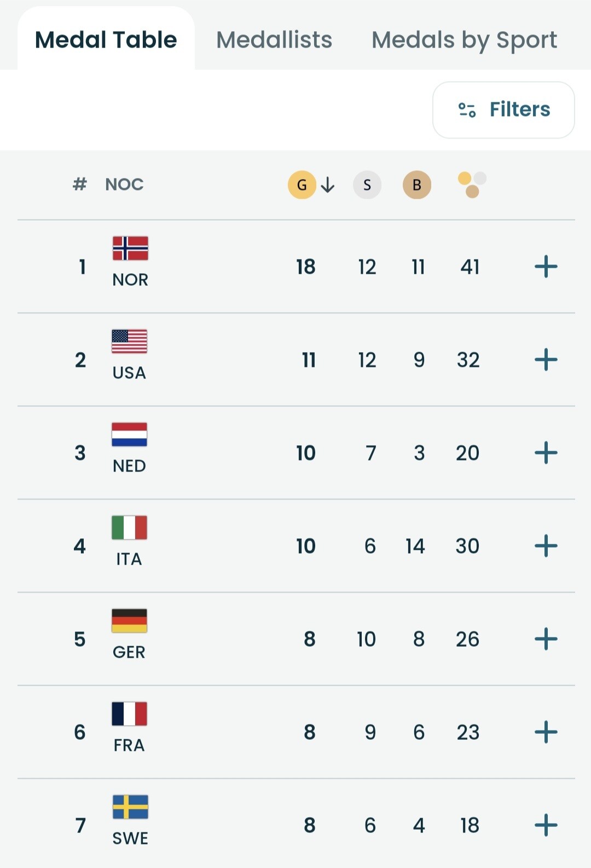Screen dimensions: 591x868
Task: Expand the ITA row details
Action: 546,546
